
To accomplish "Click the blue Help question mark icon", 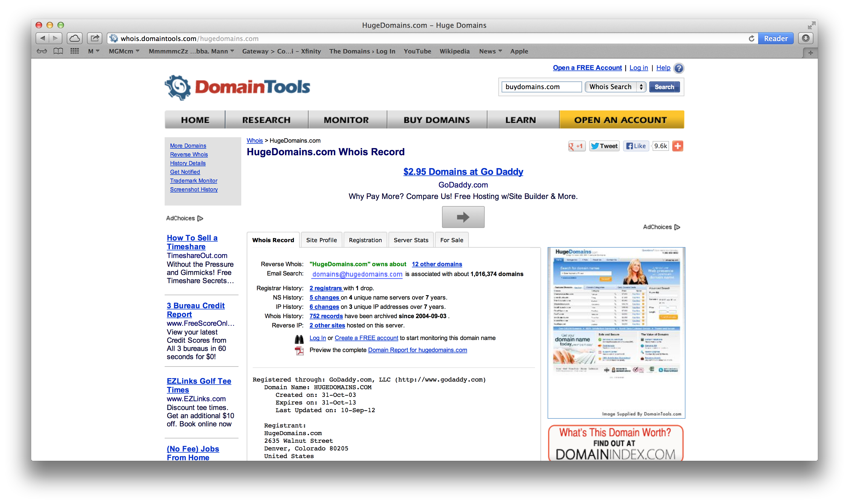I will pos(679,68).
